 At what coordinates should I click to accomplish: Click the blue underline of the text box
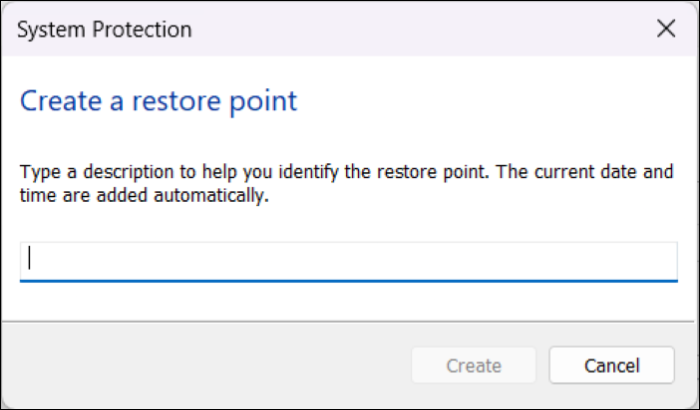point(348,280)
